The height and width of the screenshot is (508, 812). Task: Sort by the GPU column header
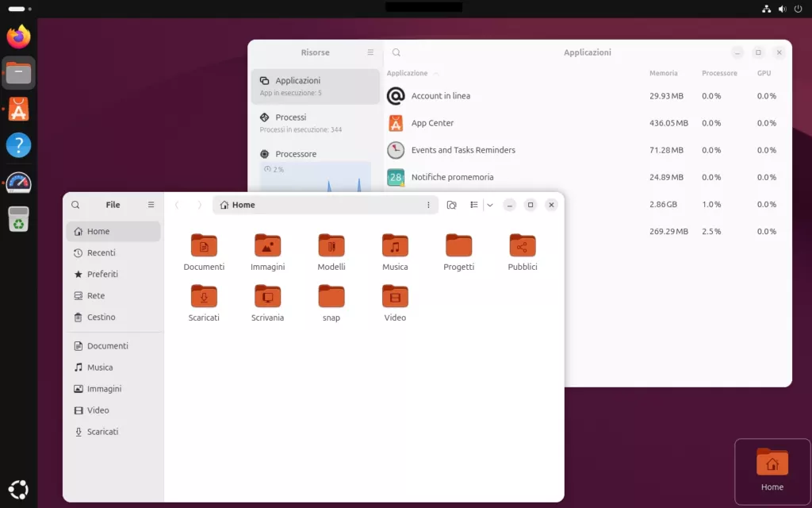764,73
